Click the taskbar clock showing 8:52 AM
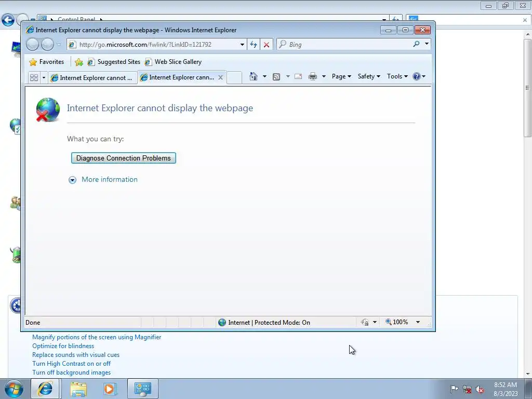This screenshot has height=399, width=532. pos(505,389)
